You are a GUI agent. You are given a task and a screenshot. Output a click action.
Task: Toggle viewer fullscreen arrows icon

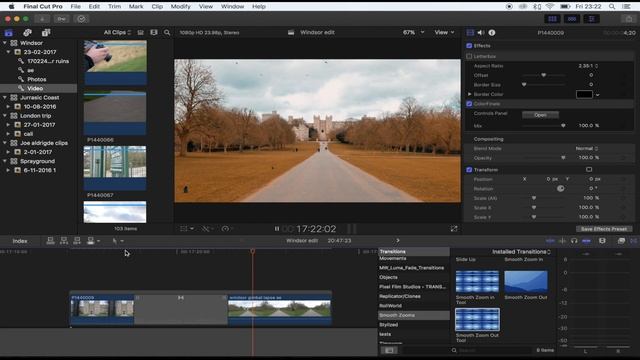(x=454, y=229)
